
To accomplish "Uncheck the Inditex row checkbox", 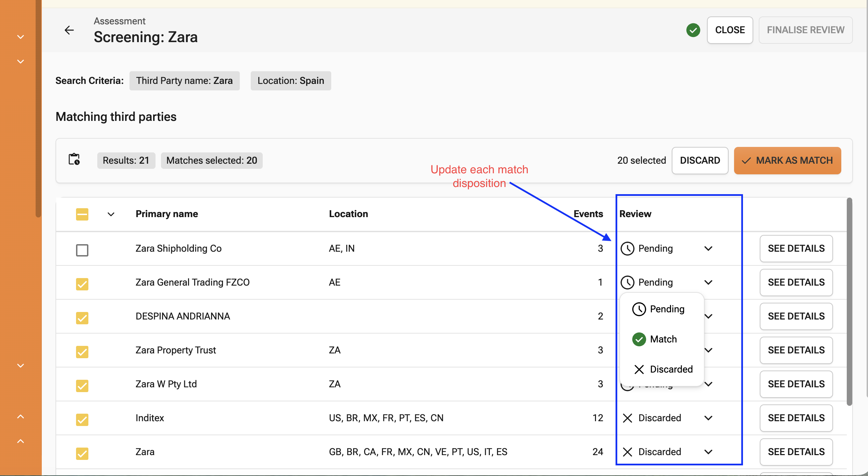I will 82,419.
